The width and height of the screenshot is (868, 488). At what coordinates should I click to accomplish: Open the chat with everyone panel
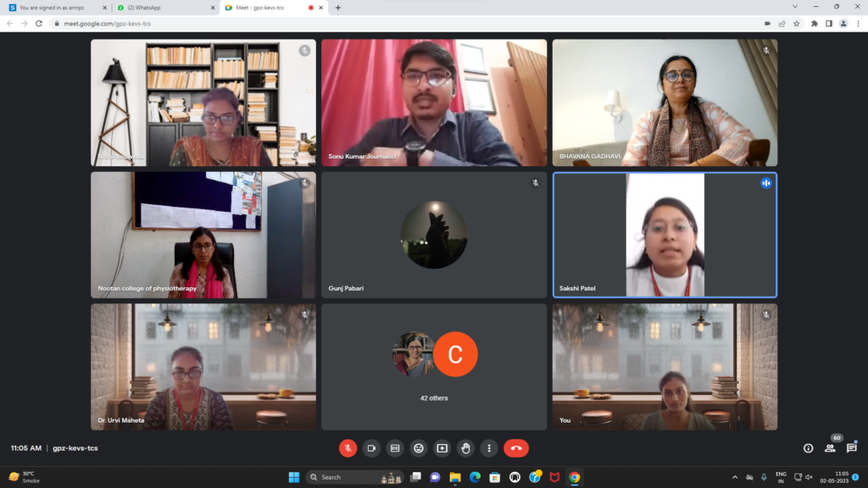pos(852,448)
